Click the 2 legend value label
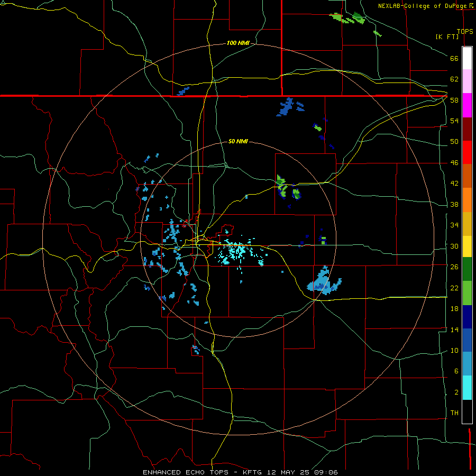The image size is (476, 476). click(x=456, y=392)
